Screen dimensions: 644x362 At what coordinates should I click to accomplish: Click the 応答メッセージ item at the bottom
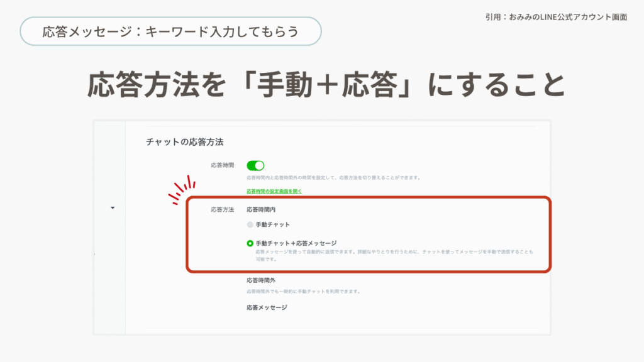(267, 307)
